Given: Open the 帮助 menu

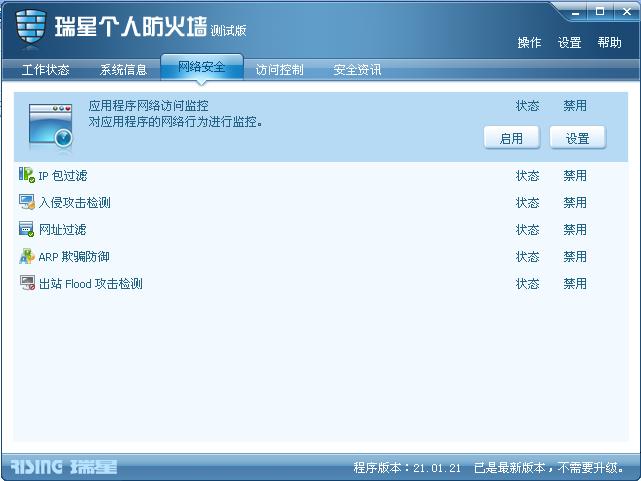Looking at the screenshot, I should pyautogui.click(x=610, y=43).
